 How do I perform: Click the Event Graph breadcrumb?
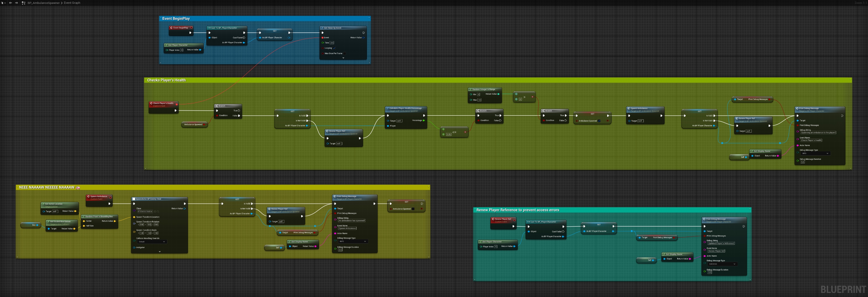coord(72,3)
